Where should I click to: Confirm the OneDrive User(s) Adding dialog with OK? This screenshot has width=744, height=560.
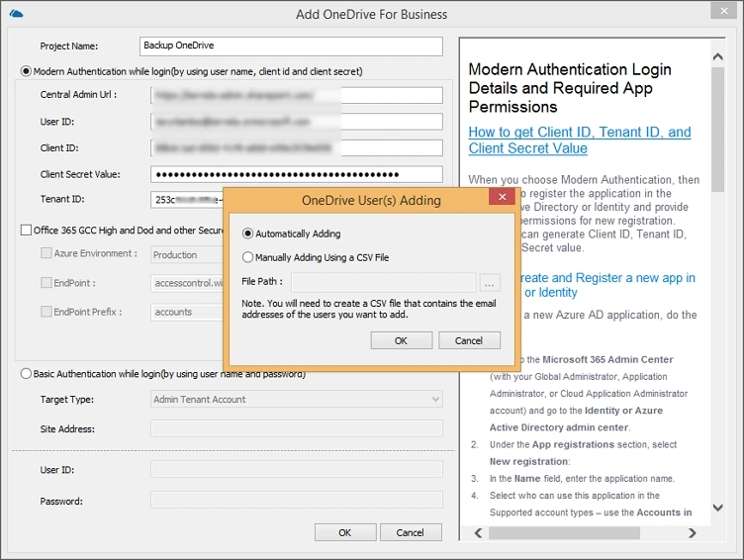coord(401,340)
